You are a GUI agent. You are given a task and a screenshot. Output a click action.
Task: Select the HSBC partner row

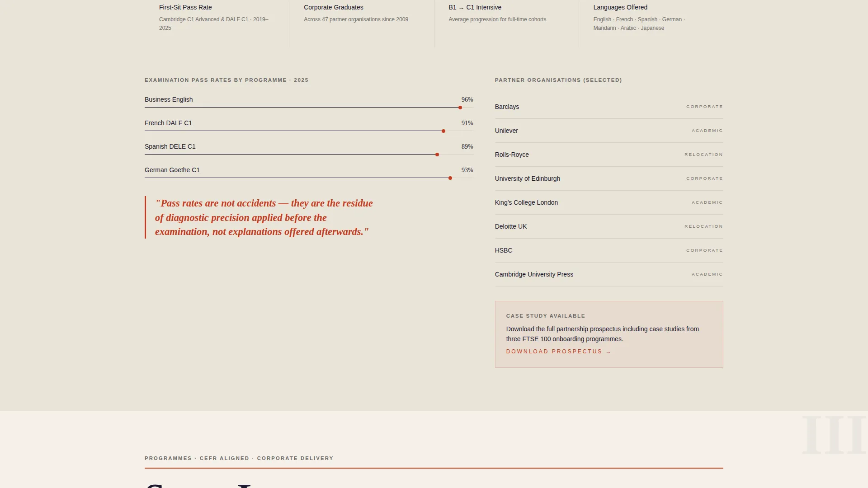609,250
